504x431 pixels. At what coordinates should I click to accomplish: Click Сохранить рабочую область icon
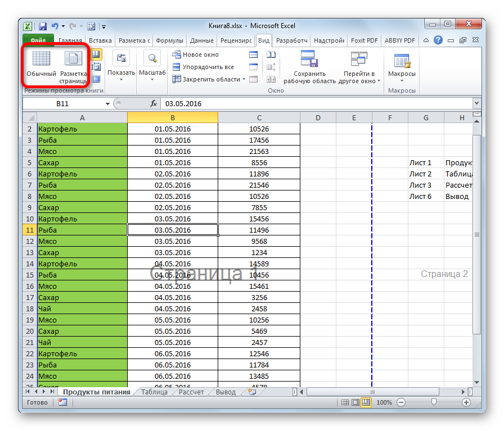[309, 66]
